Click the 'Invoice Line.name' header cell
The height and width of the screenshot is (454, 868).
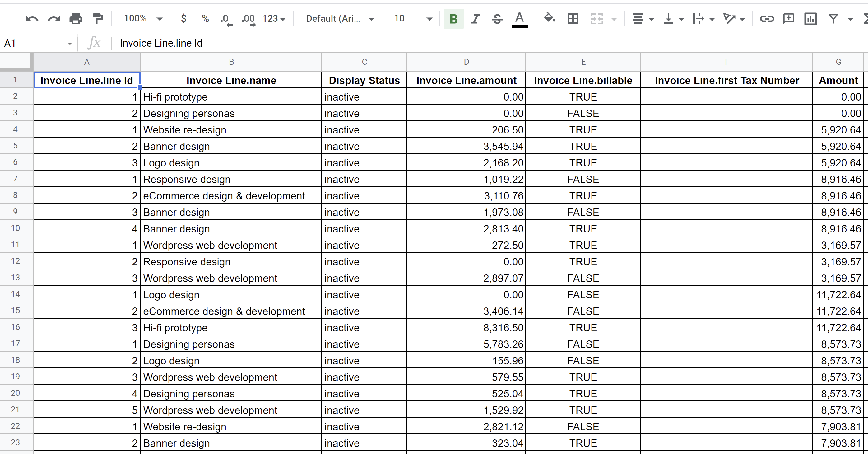tap(231, 80)
